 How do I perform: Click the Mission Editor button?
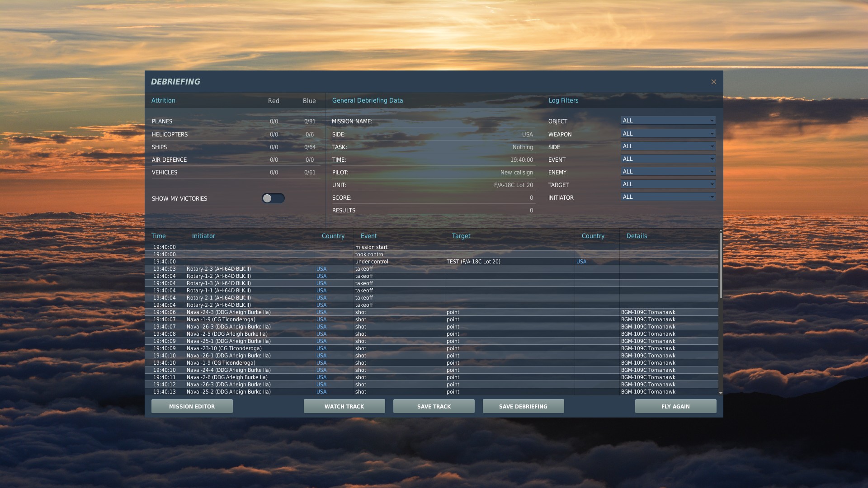click(192, 406)
